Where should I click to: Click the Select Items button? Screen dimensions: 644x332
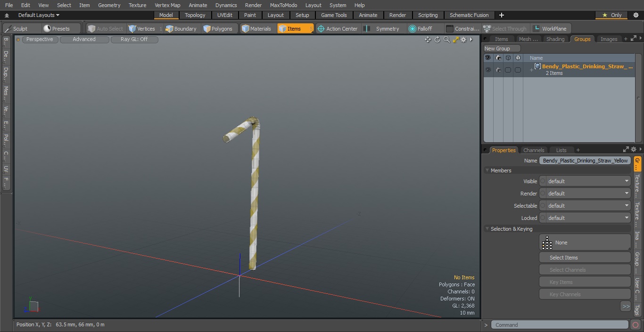coord(585,258)
